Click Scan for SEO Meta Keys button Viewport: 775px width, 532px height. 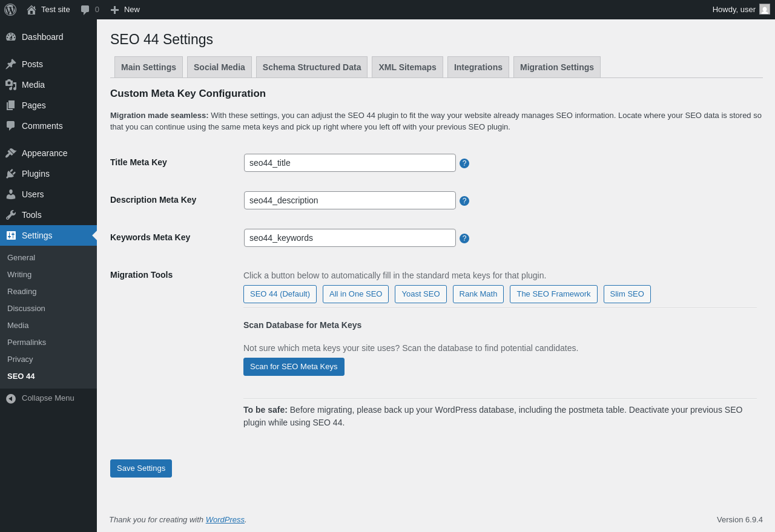pos(294,367)
